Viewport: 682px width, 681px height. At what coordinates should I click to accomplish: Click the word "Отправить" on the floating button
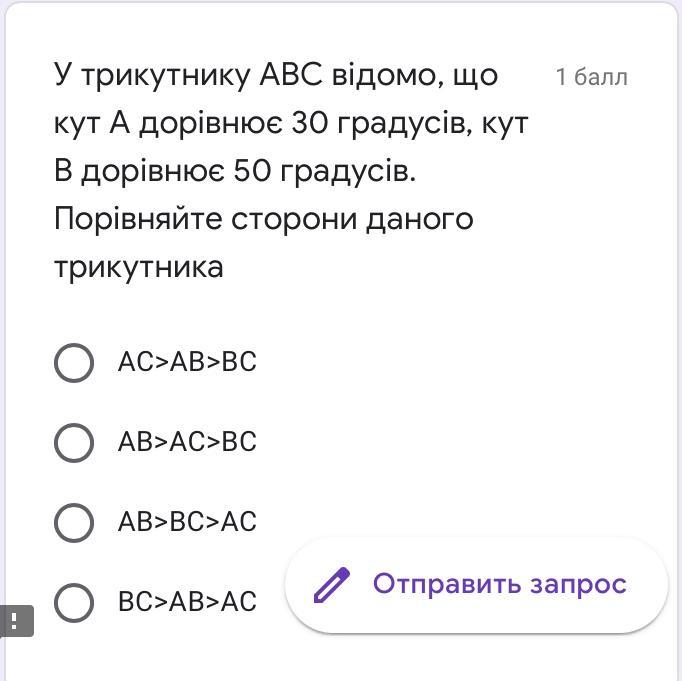click(x=448, y=584)
